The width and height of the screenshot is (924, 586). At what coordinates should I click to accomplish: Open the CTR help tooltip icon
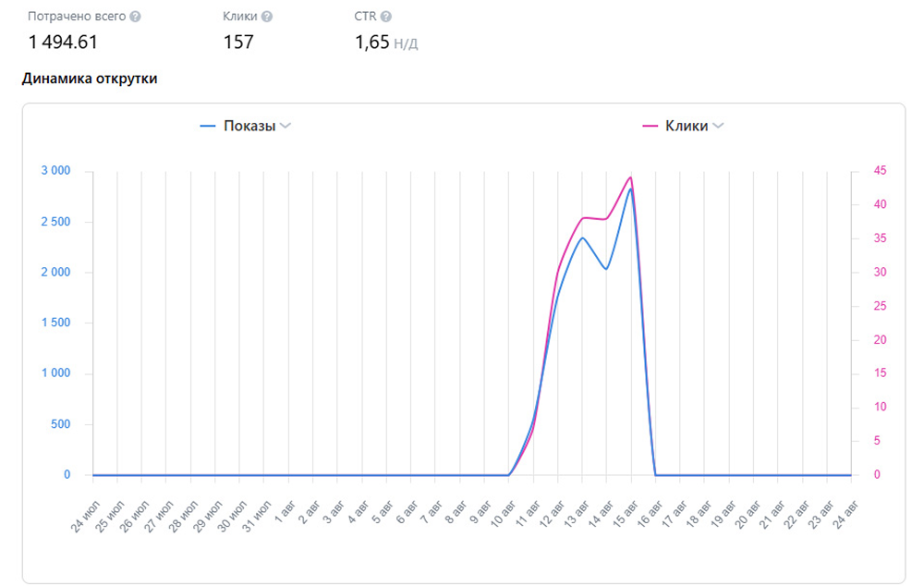385,17
